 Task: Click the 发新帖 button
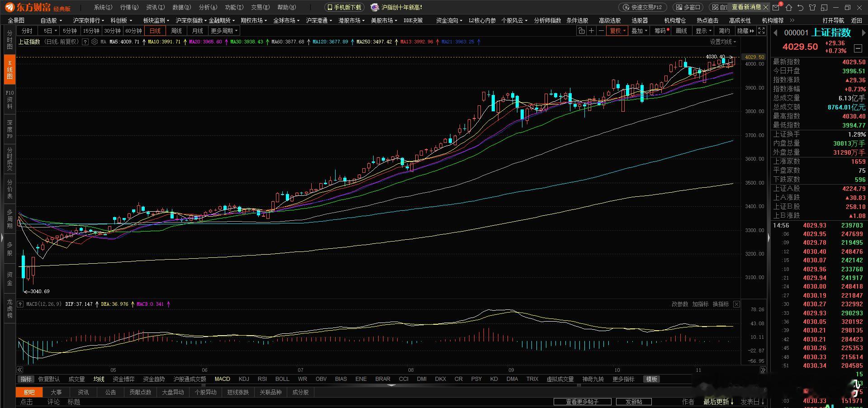pos(634,402)
